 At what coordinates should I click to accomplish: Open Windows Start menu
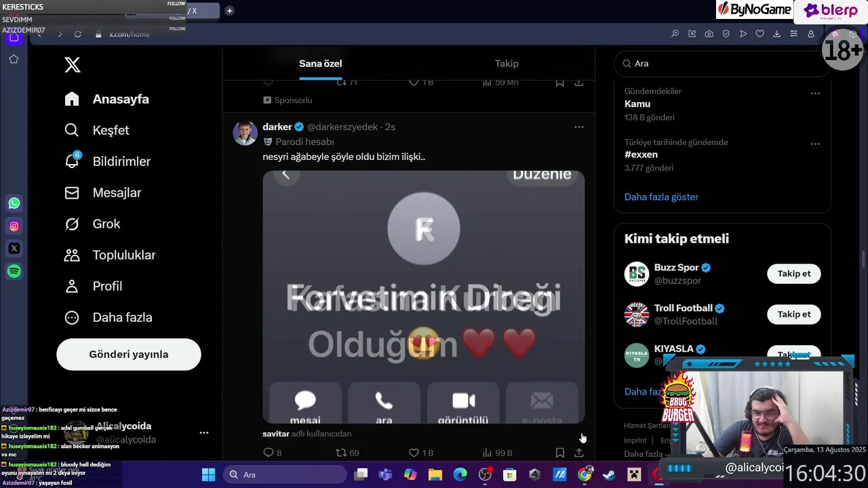point(208,474)
